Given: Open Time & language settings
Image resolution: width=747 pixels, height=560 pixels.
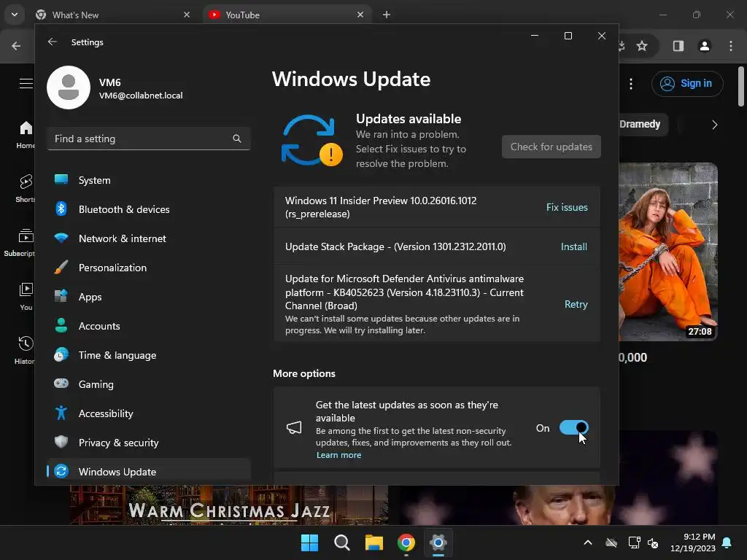Looking at the screenshot, I should click(149, 355).
